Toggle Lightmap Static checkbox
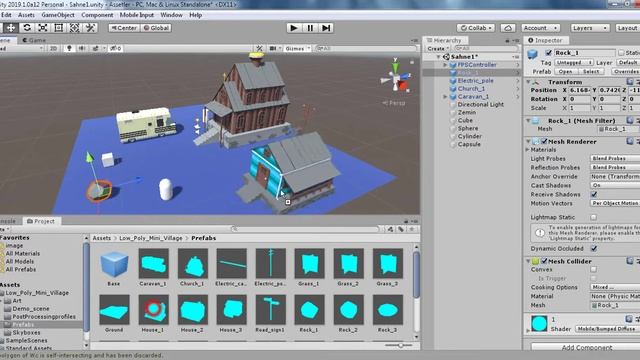This screenshot has width=640, height=360. (593, 217)
